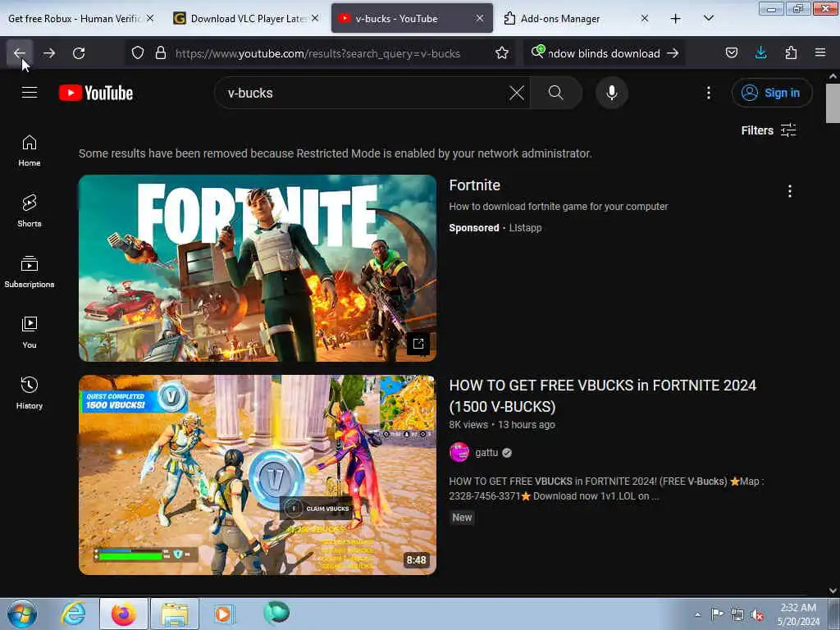Open YouTube settings three-dot menu
Image resolution: width=840 pixels, height=630 pixels.
pos(708,93)
